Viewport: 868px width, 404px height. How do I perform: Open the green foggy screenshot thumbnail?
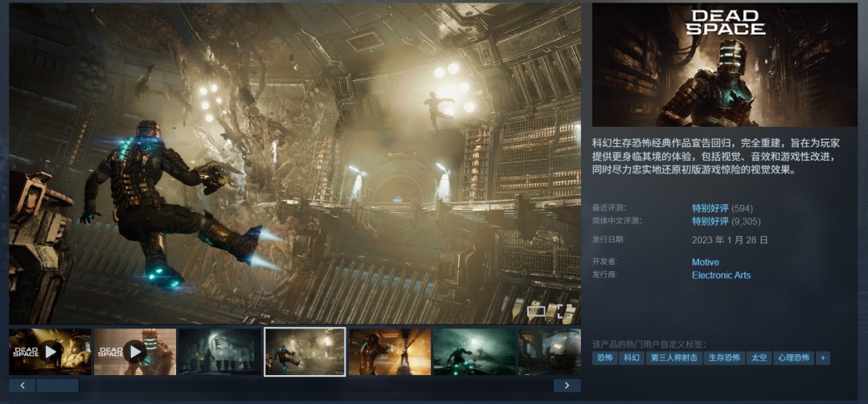[x=474, y=351]
